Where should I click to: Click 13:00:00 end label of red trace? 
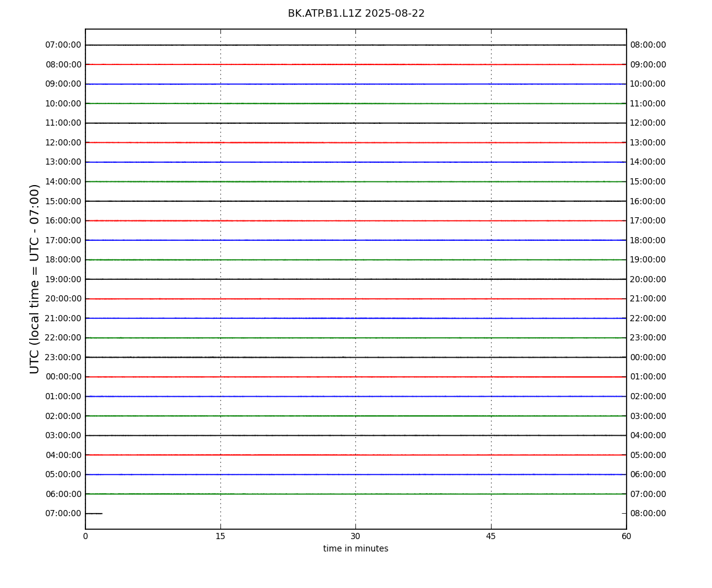coord(648,142)
